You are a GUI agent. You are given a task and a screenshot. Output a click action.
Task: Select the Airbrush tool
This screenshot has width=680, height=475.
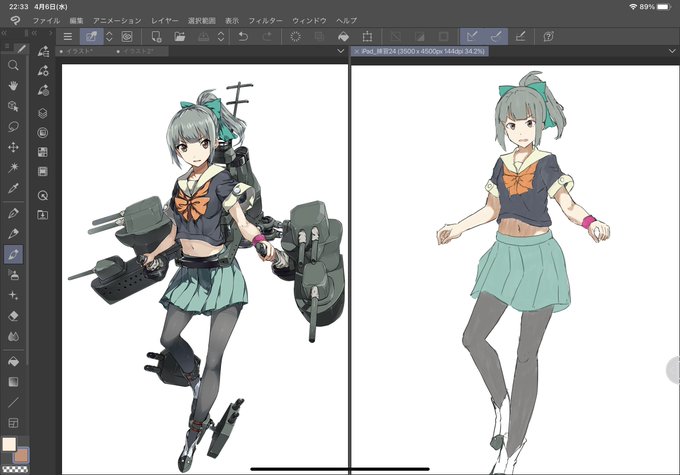tap(13, 275)
